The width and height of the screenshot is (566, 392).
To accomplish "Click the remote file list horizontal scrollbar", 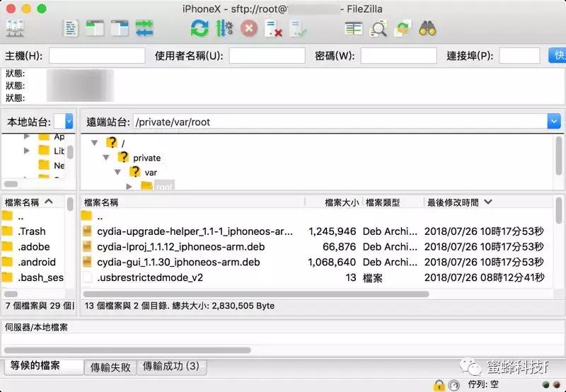I will point(256,294).
